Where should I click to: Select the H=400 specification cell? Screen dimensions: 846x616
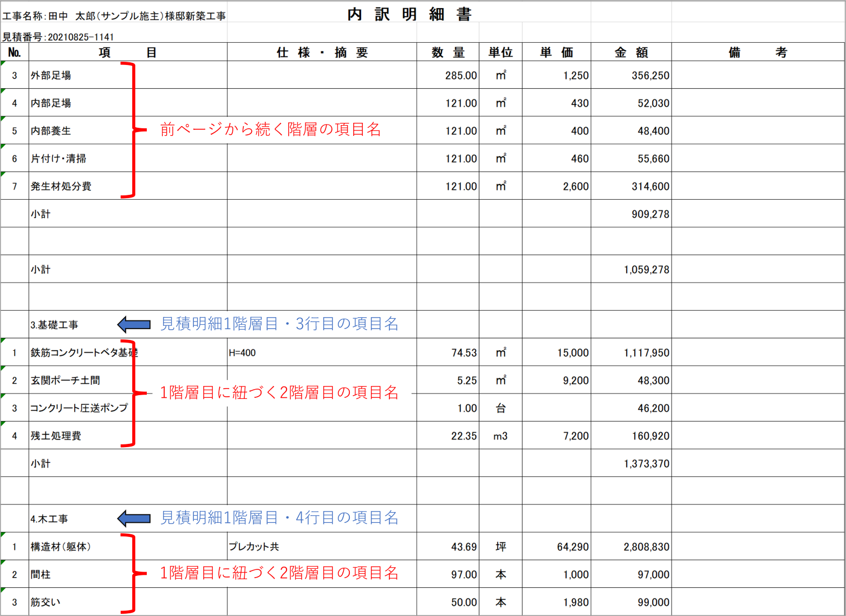[242, 353]
